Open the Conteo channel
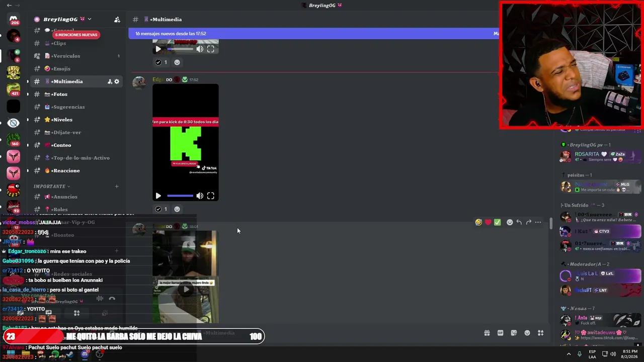Screen dimensions: 644x362 click(x=76, y=145)
